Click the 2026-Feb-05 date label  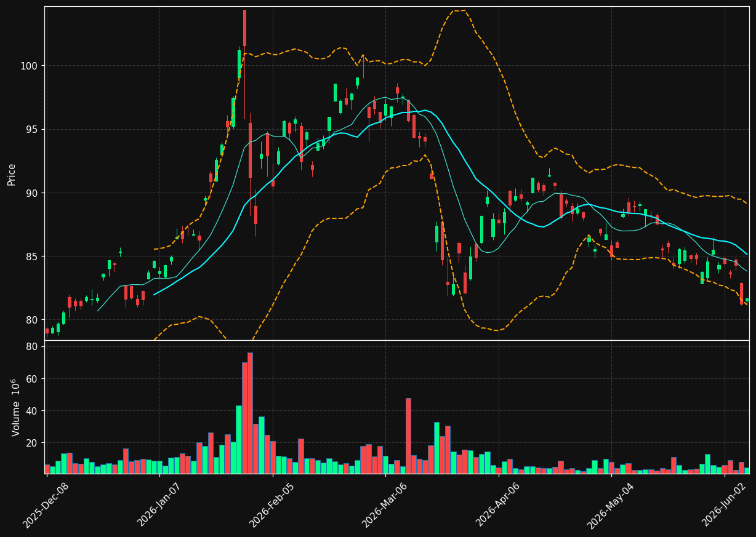click(273, 504)
